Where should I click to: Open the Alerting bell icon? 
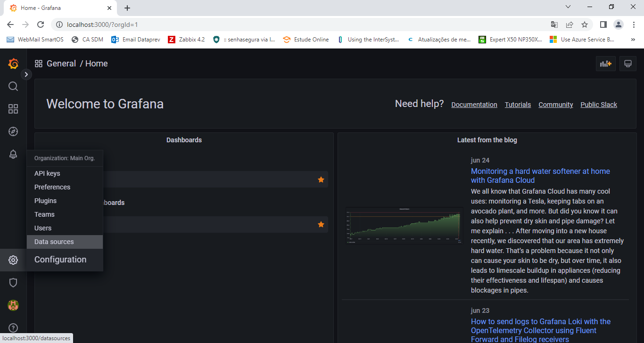[x=13, y=154]
